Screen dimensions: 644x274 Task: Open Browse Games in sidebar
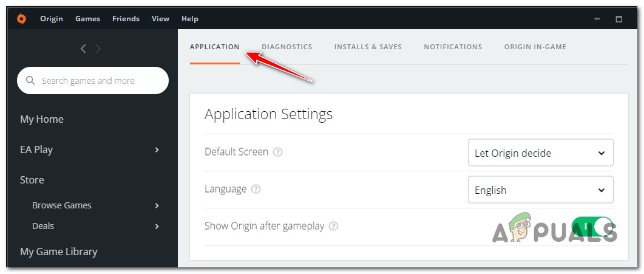[x=61, y=205]
